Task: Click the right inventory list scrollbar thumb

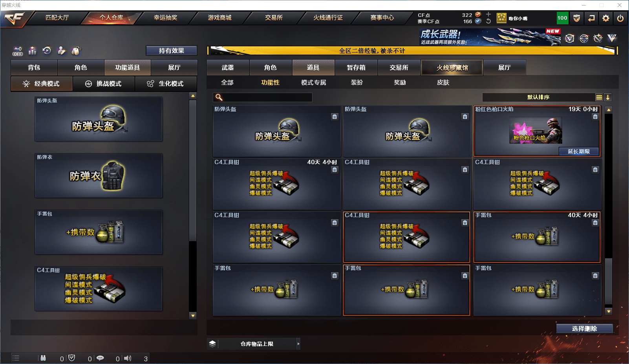Action: tap(609, 281)
